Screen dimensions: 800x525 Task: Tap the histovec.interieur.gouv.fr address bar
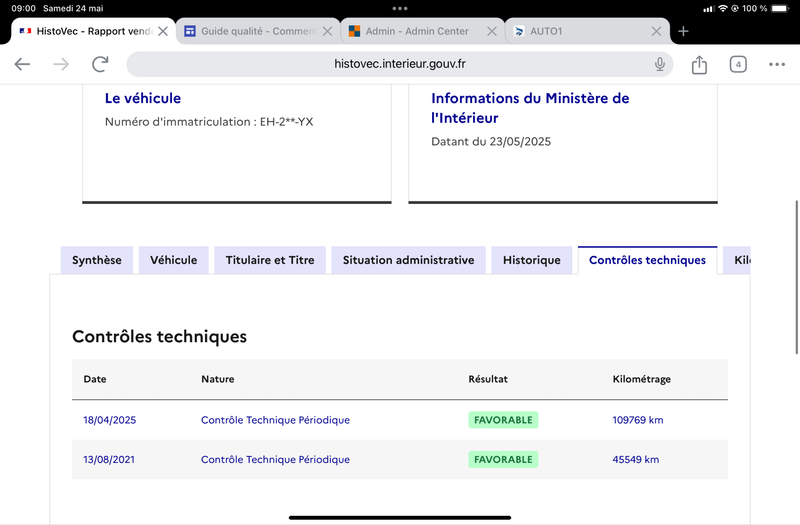[400, 64]
